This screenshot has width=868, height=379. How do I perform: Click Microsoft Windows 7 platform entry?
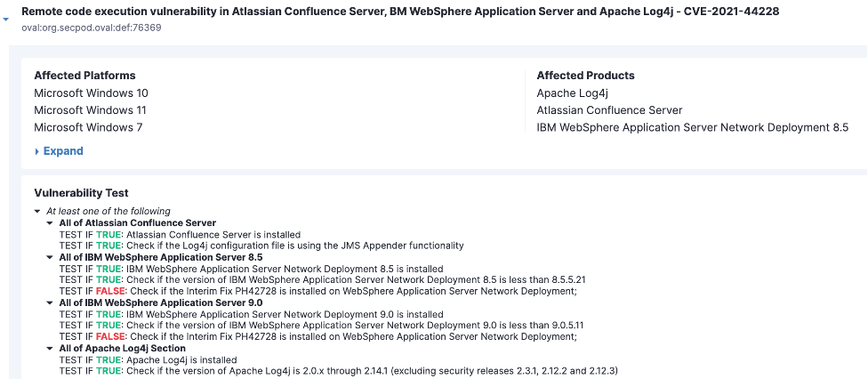click(89, 127)
